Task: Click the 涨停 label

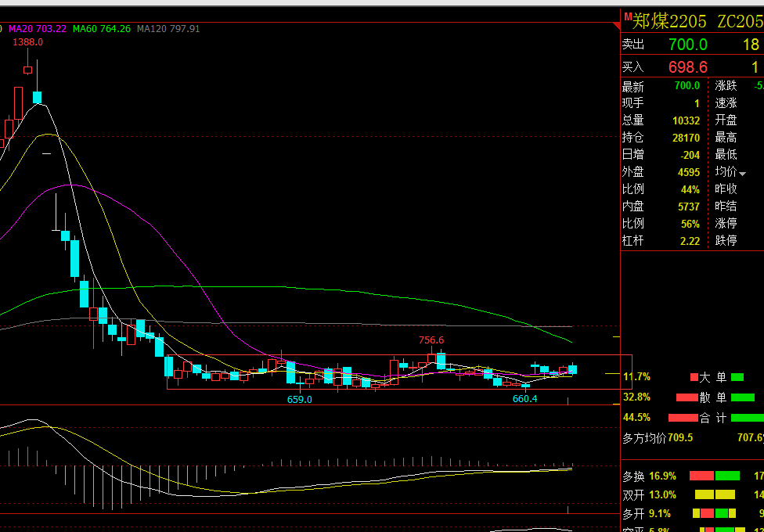Action: click(726, 224)
